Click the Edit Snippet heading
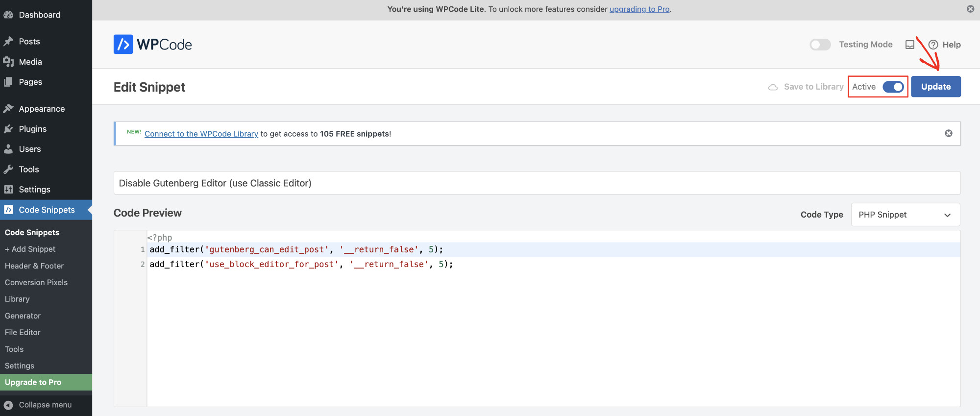Screen dimensions: 980x416 pos(149,87)
